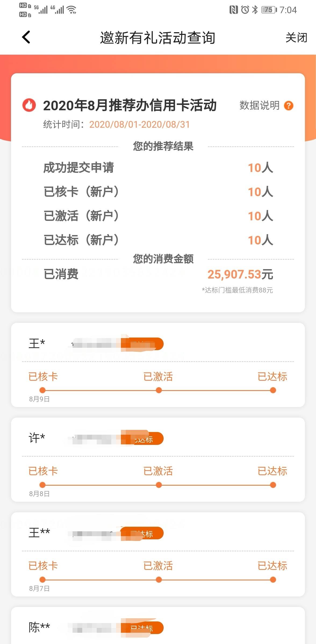Select the 成功提交申请 row
This screenshot has height=644, width=316.
coord(158,168)
